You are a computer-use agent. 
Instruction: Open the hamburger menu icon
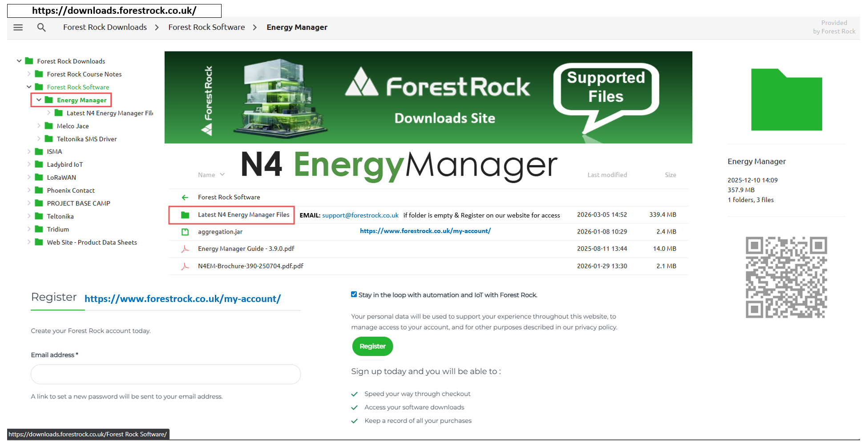coord(18,28)
